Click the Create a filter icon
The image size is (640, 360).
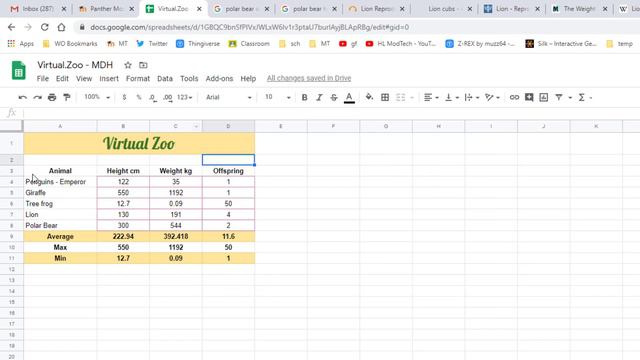click(x=559, y=97)
